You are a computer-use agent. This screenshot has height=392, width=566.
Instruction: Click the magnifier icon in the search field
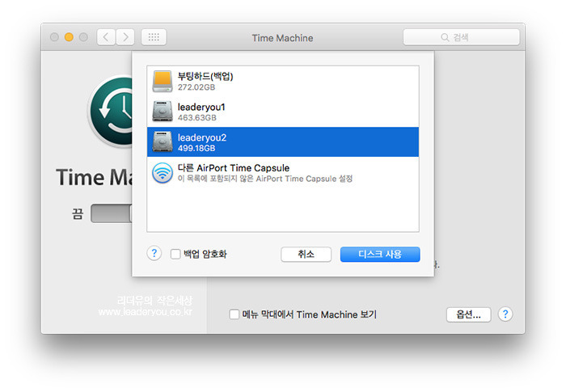(x=445, y=37)
